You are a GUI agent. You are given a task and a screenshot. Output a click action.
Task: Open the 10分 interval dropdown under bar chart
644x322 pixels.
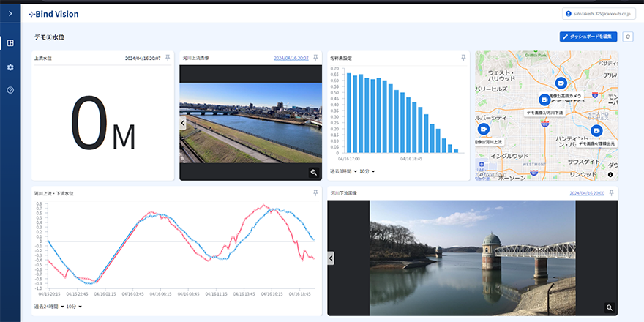(x=367, y=171)
